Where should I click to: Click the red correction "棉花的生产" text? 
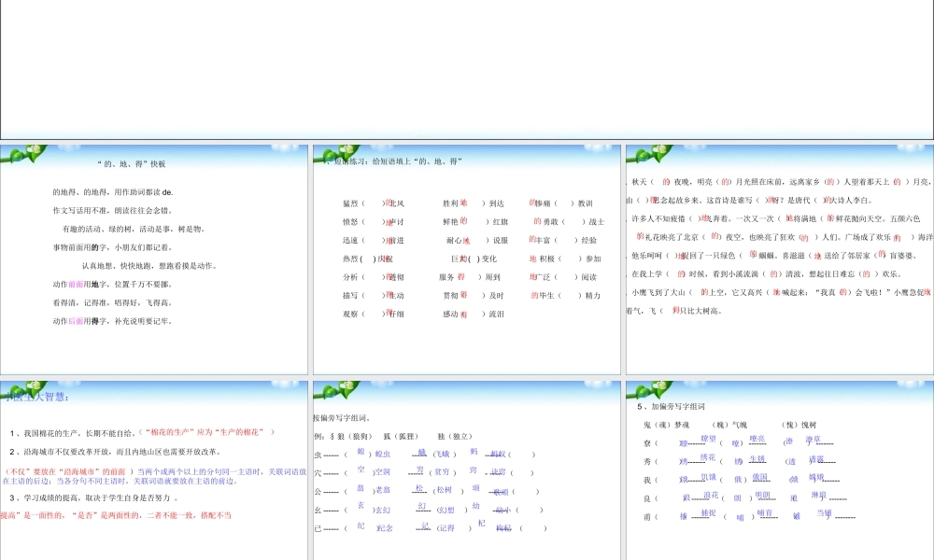(x=207, y=432)
